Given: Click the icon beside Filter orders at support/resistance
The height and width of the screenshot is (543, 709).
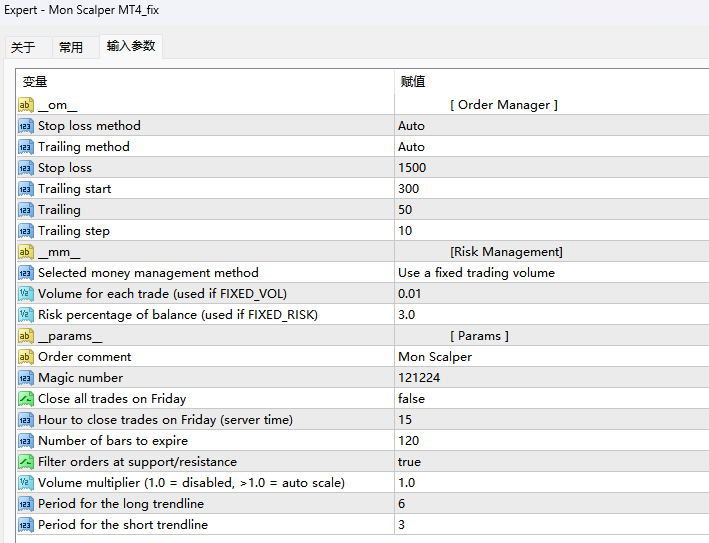Looking at the screenshot, I should (25, 462).
